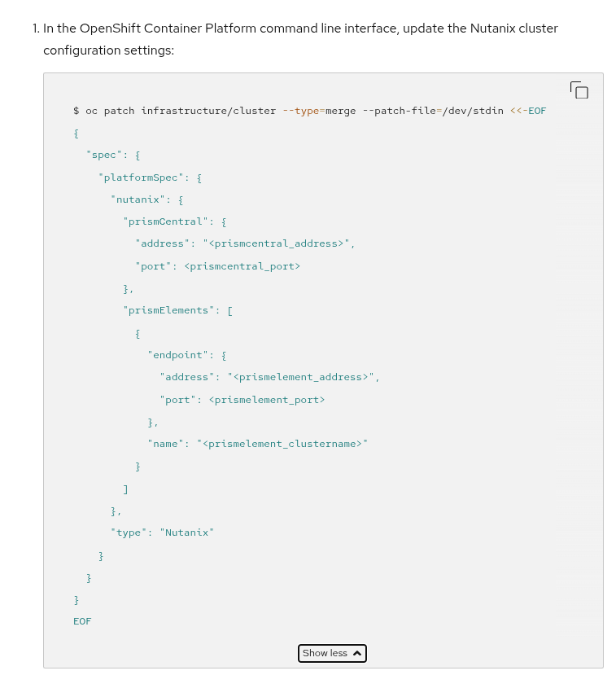Click the "prismElements" key
The width and height of the screenshot is (616, 675).
(171, 310)
